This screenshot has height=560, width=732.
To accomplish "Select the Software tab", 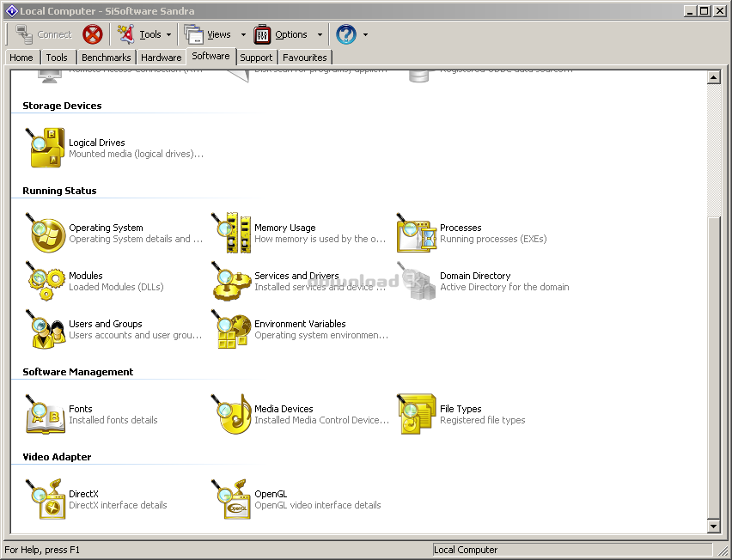I will tap(210, 56).
